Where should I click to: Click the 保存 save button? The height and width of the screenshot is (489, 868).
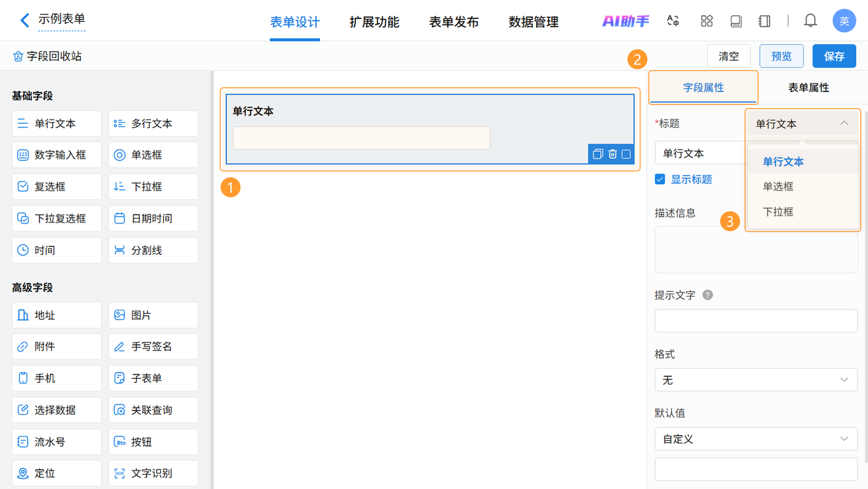tap(834, 56)
